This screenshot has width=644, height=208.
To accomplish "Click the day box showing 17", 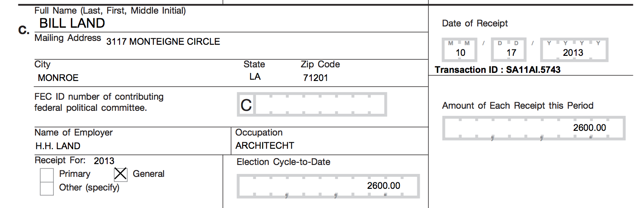I will pos(511,50).
